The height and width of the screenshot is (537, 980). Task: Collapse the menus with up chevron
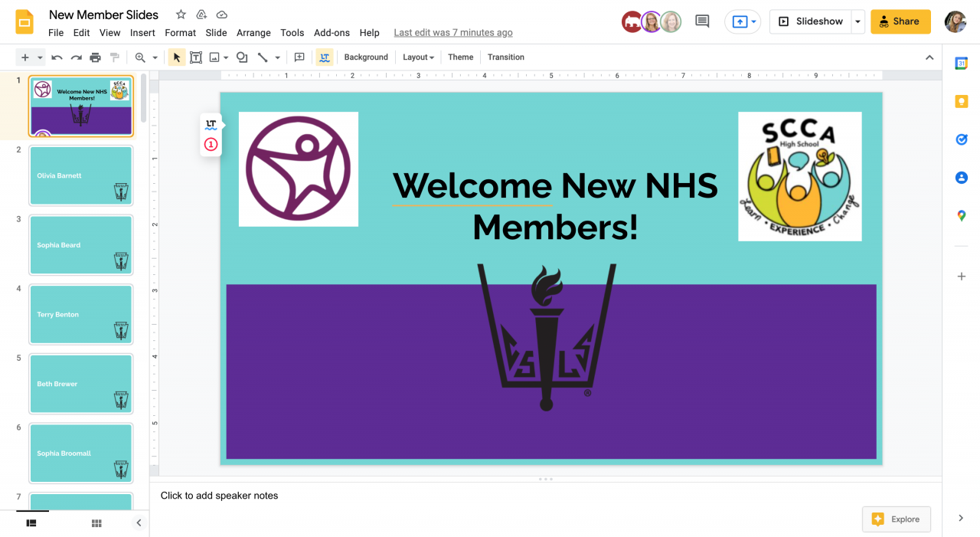pyautogui.click(x=929, y=57)
